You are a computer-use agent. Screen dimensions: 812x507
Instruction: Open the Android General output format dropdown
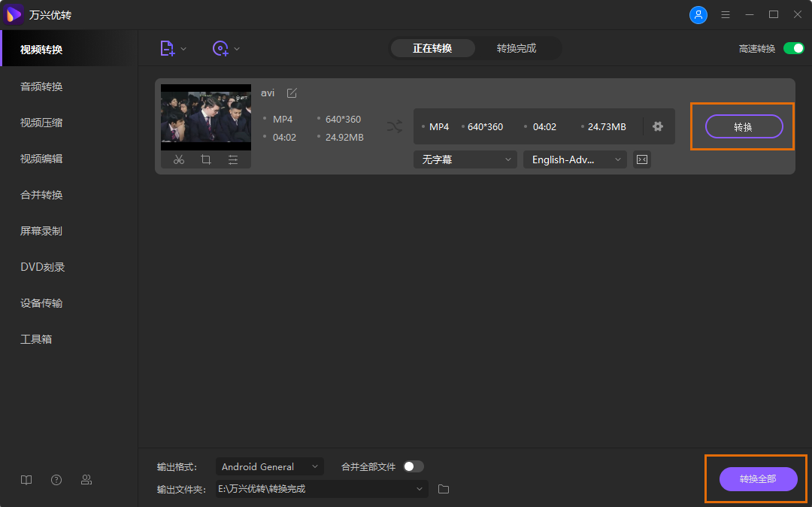point(270,466)
